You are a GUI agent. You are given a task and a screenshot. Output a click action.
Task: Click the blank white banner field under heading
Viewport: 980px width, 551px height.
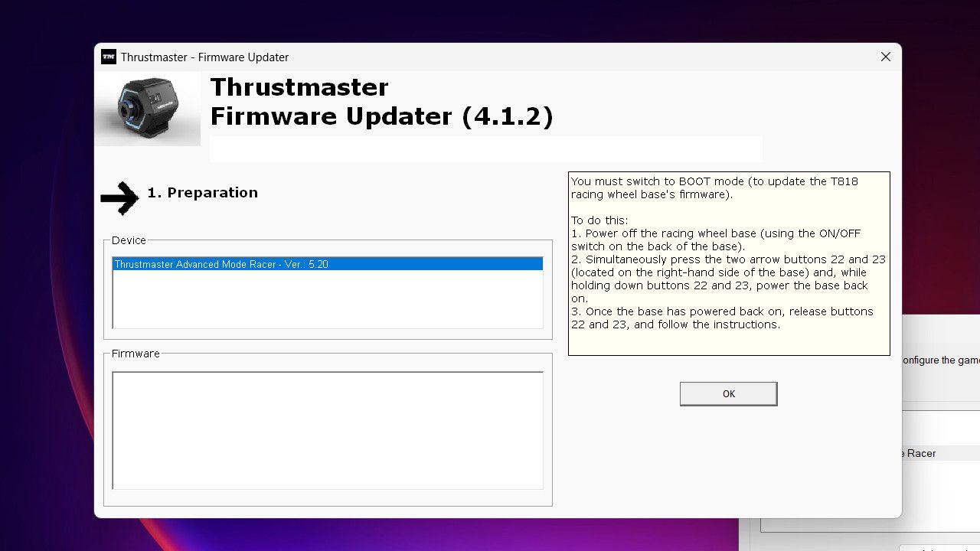(486, 148)
